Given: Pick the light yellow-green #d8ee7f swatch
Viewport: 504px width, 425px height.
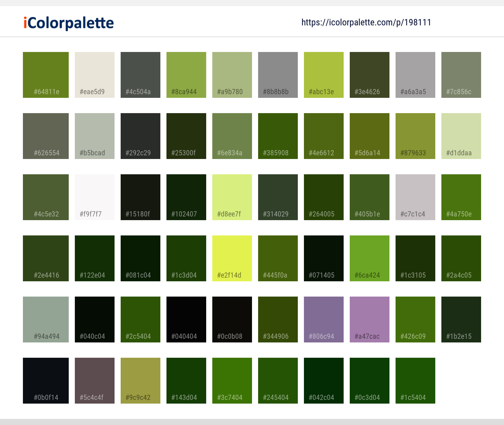Looking at the screenshot, I should (x=232, y=197).
